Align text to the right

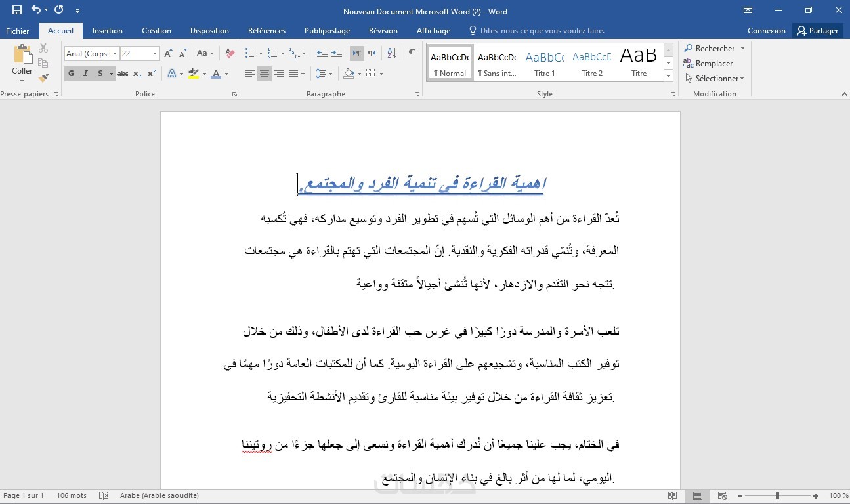[x=279, y=73]
